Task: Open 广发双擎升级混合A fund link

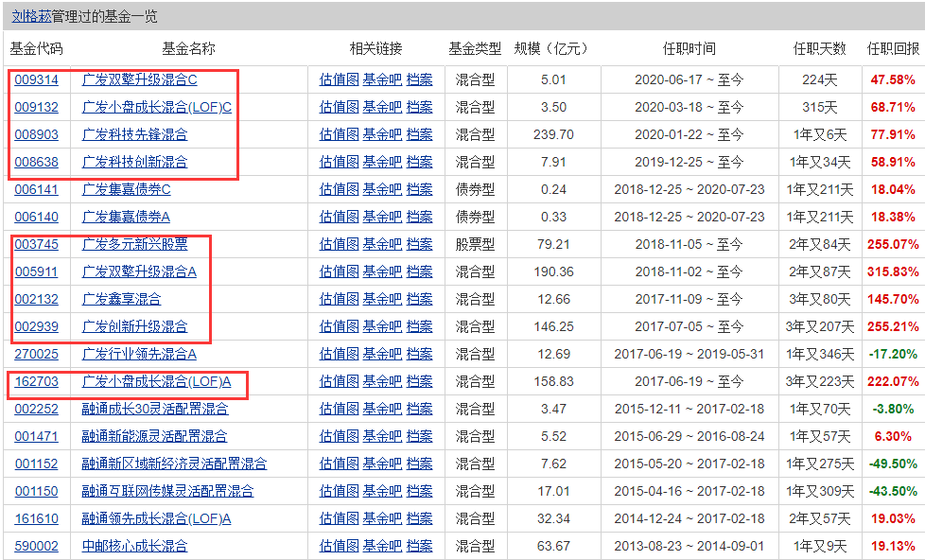Action: (139, 272)
